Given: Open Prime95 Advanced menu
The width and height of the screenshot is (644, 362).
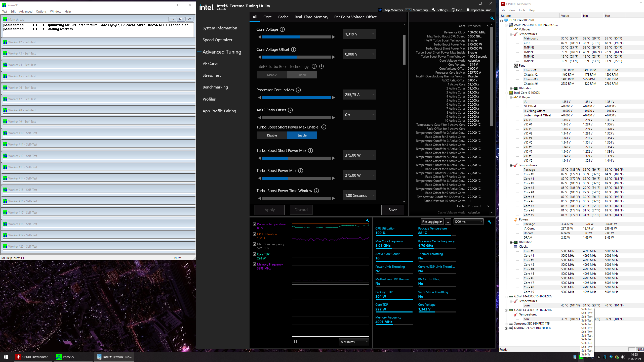Looking at the screenshot, I should 26,12.
